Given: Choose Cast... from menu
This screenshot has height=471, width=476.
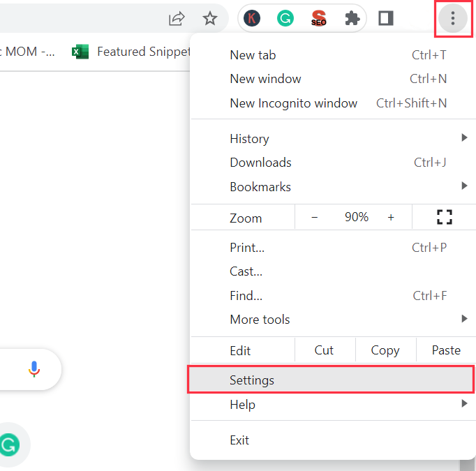Looking at the screenshot, I should (x=334, y=271).
